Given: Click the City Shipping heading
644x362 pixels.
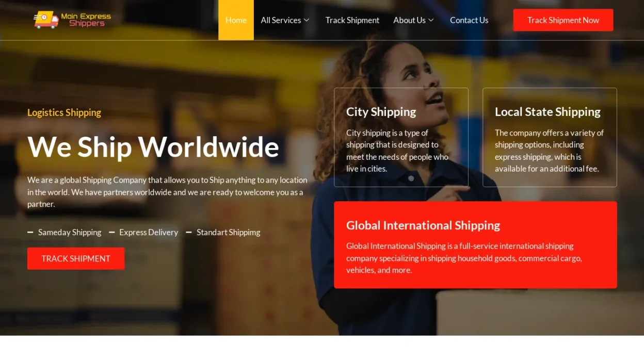Looking at the screenshot, I should [x=381, y=112].
